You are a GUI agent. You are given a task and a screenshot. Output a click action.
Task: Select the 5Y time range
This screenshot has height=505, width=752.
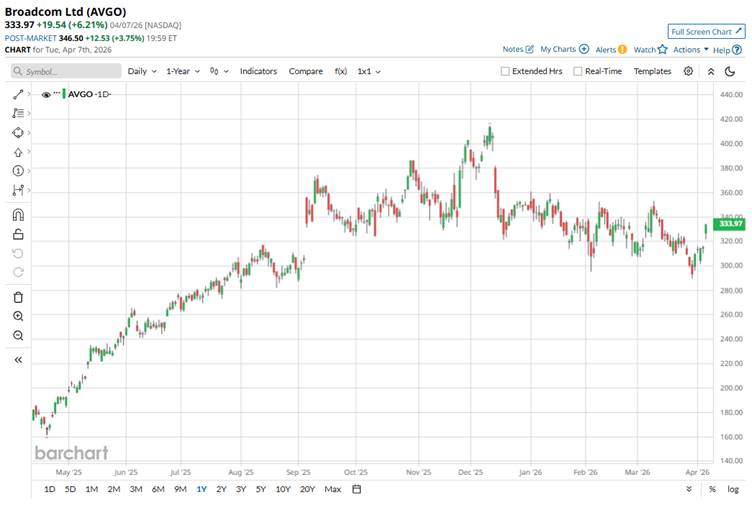260,489
